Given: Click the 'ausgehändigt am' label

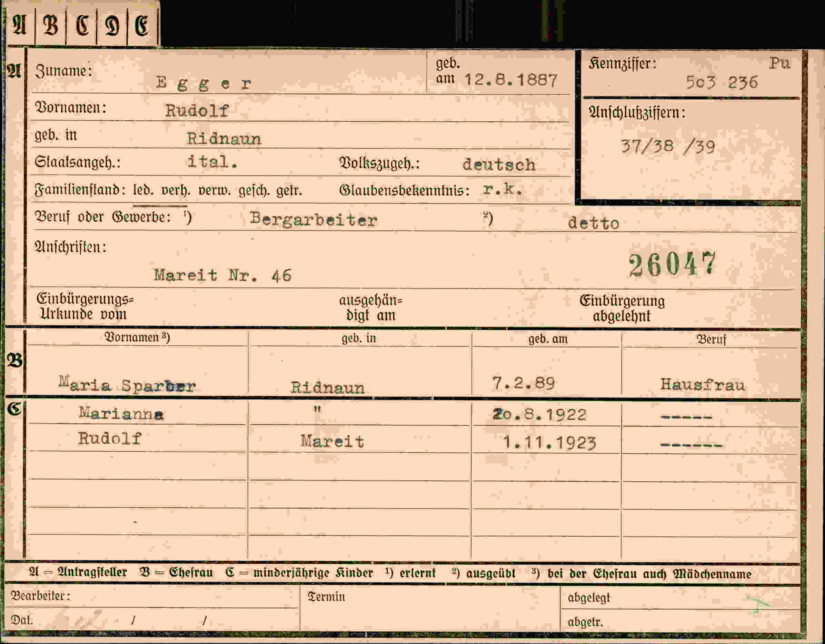Looking at the screenshot, I should 370,308.
